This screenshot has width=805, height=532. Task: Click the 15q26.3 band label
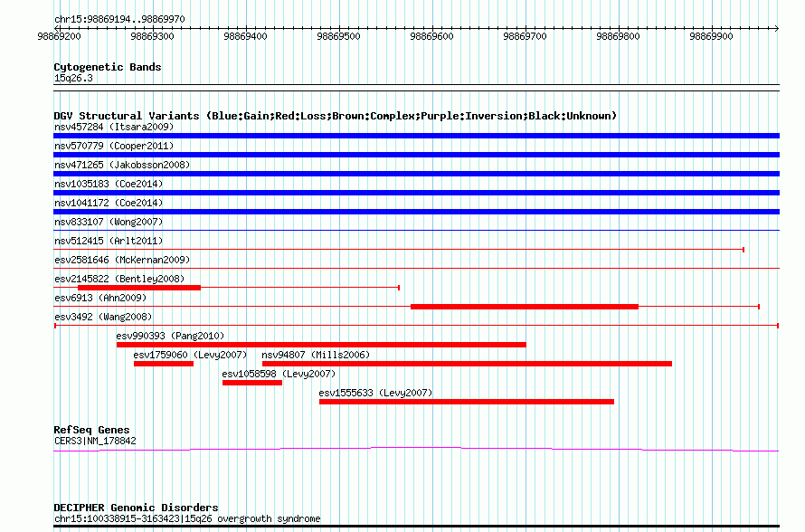(73, 78)
